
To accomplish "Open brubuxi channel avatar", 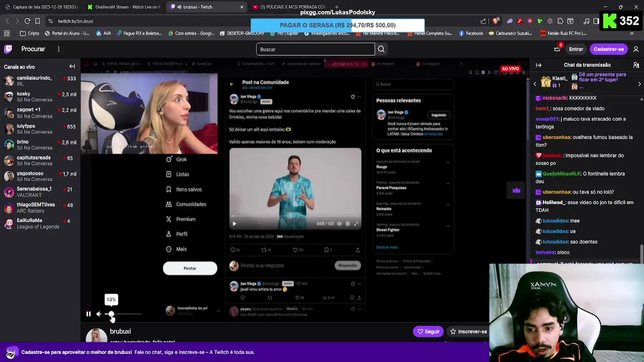I will pos(96,335).
